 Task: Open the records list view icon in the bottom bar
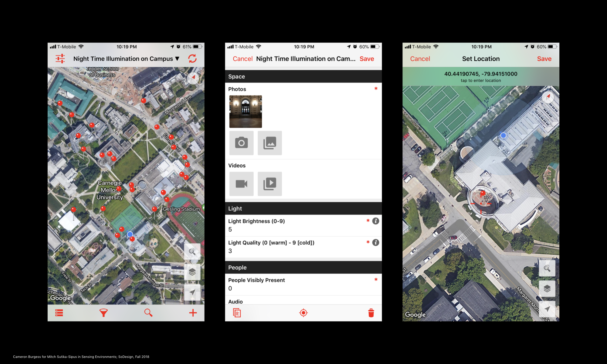click(x=59, y=313)
